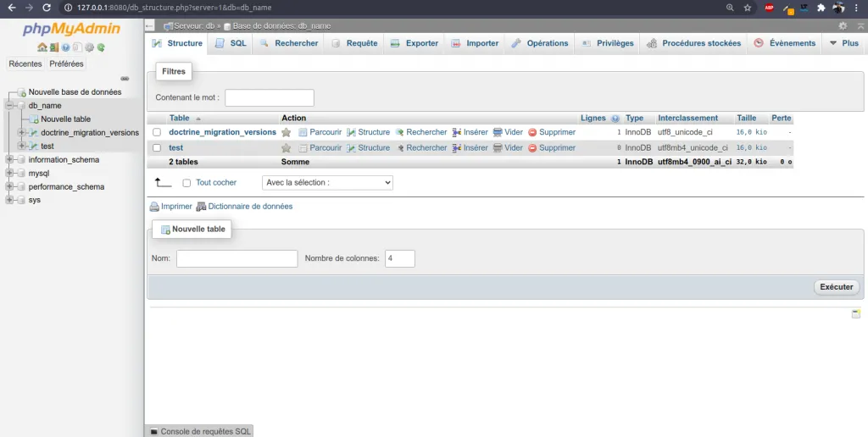
Task: Check the doctrine_migration_versions table checkbox
Action: (x=157, y=133)
